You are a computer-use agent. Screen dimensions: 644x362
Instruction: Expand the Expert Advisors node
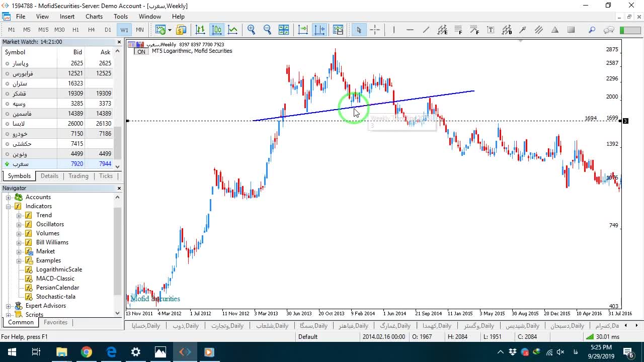(x=9, y=306)
